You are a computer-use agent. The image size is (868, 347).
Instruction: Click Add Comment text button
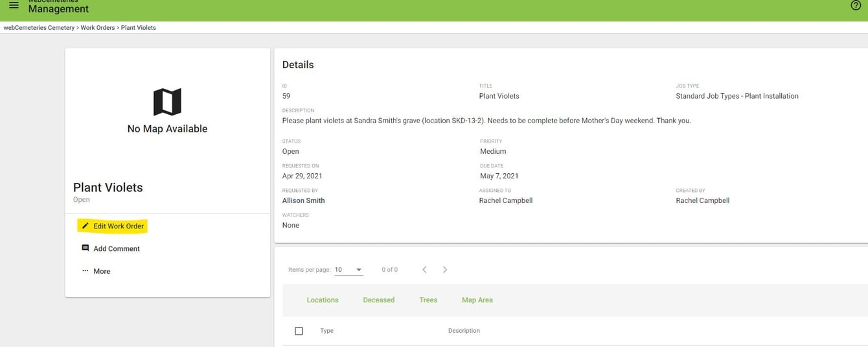(117, 248)
